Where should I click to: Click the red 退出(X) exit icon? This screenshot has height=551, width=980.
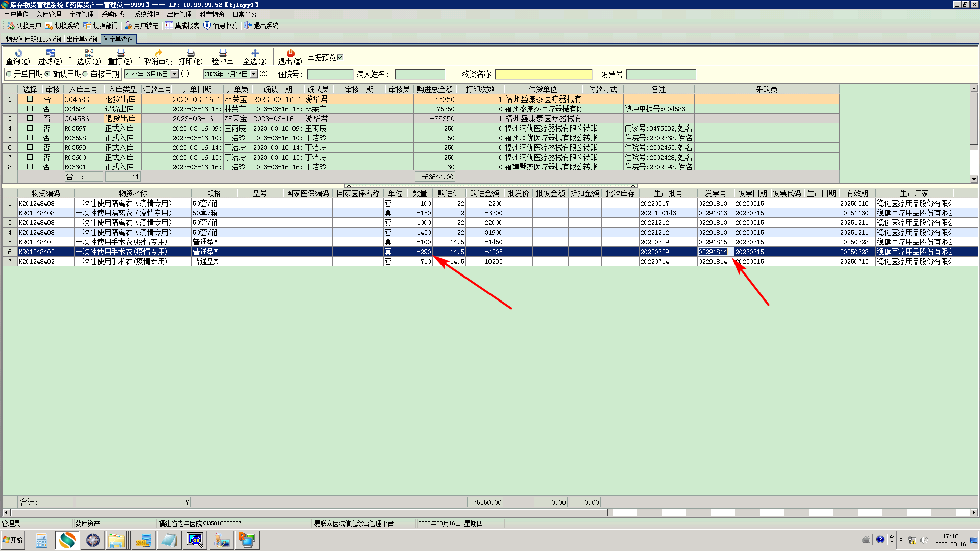tap(290, 53)
